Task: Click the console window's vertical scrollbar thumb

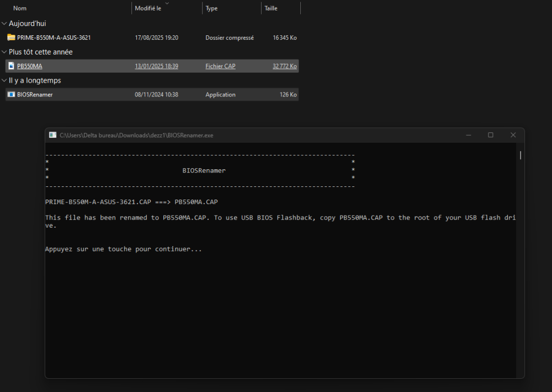Action: click(520, 155)
